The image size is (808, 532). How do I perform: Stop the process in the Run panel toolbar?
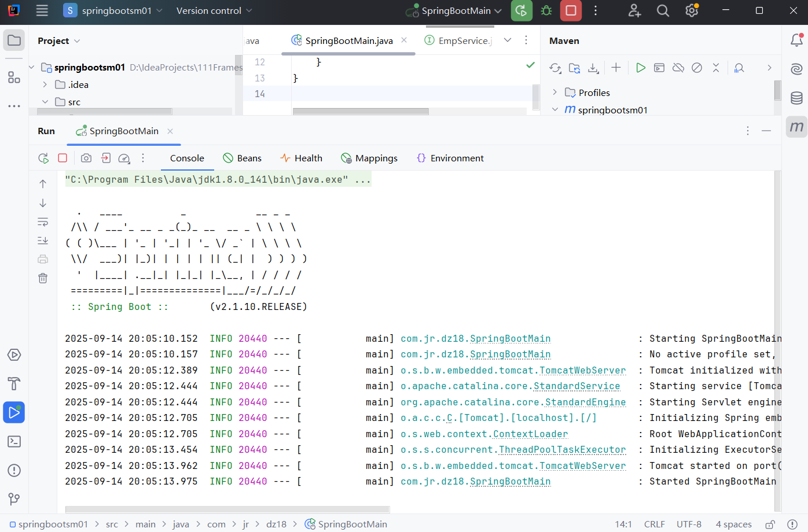tap(63, 158)
